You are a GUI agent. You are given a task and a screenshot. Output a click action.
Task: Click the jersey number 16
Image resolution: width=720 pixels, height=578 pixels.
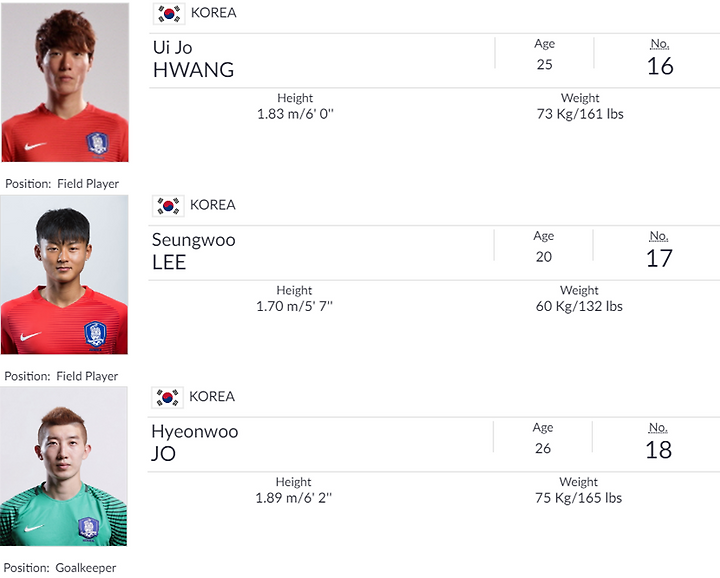(x=660, y=66)
